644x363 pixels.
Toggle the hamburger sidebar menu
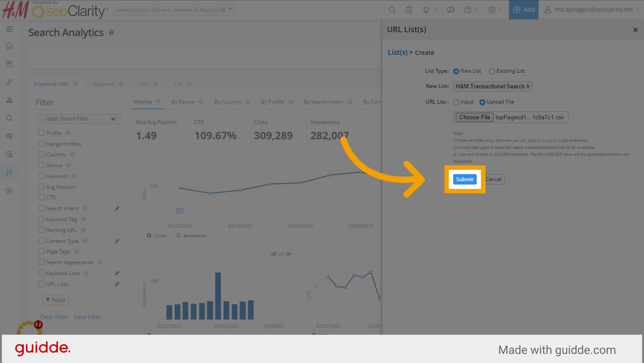pyautogui.click(x=9, y=30)
